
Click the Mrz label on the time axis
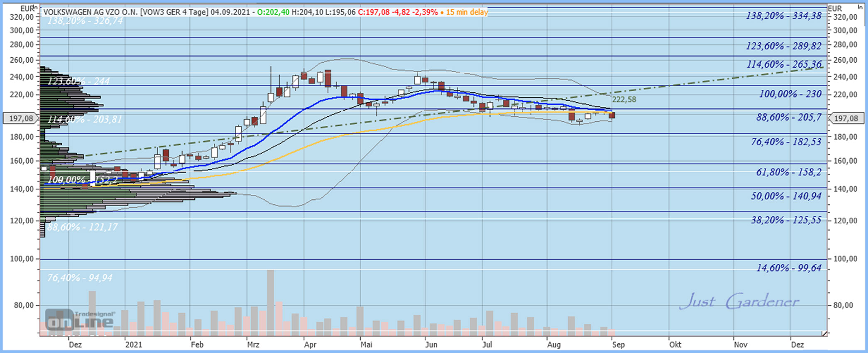point(253,344)
